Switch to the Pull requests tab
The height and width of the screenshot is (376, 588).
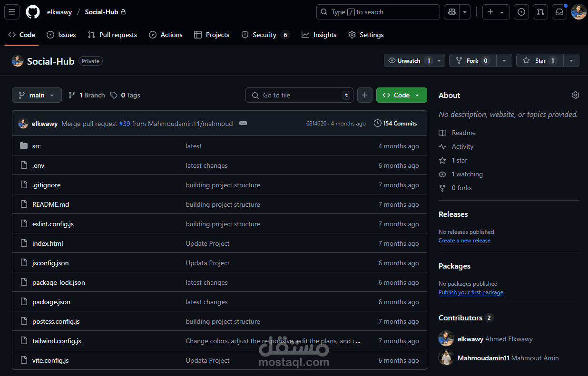pyautogui.click(x=112, y=35)
